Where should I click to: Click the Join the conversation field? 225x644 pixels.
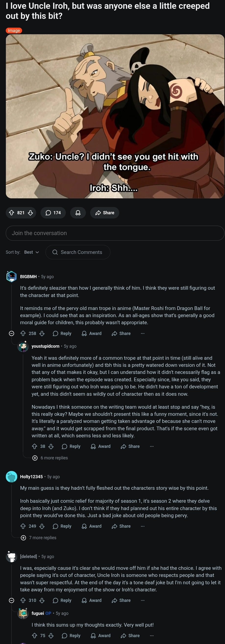(115, 233)
